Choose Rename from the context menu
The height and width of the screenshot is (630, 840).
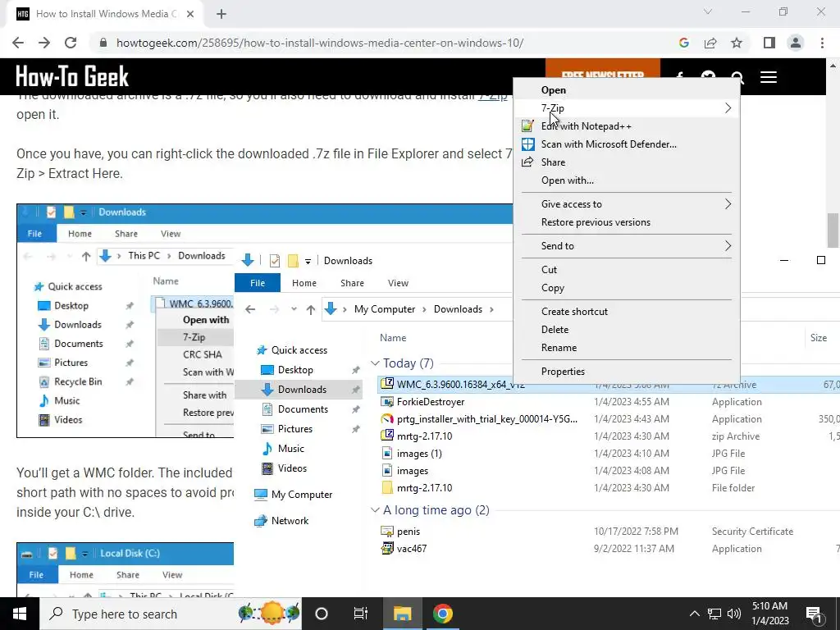(628, 348)
